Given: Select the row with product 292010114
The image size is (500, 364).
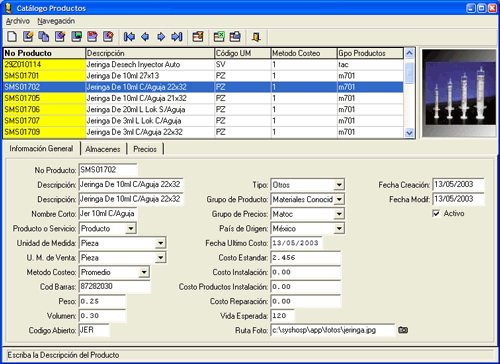Looking at the screenshot, I should point(203,64).
